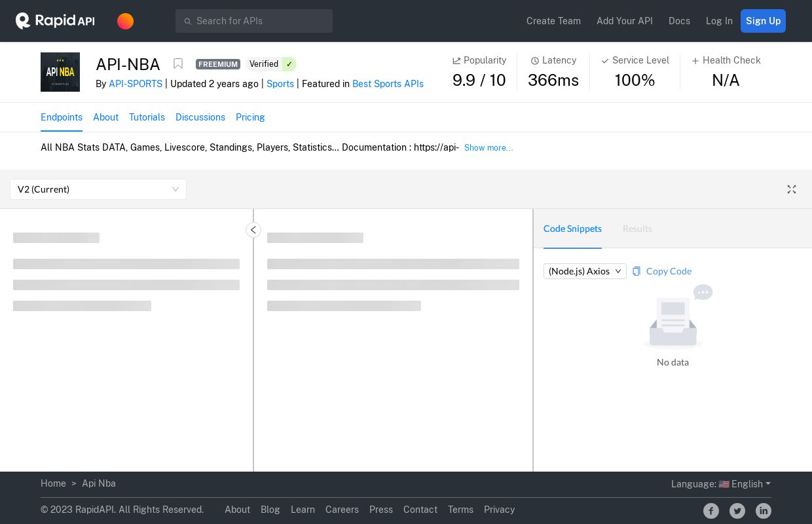This screenshot has width=812, height=524.
Task: Open footer Careers link
Action: point(342,510)
